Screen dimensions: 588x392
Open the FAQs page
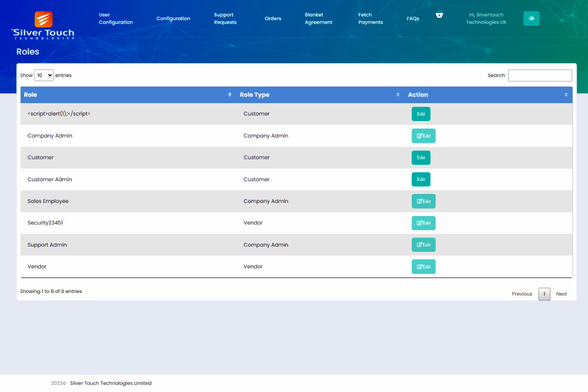click(x=413, y=19)
